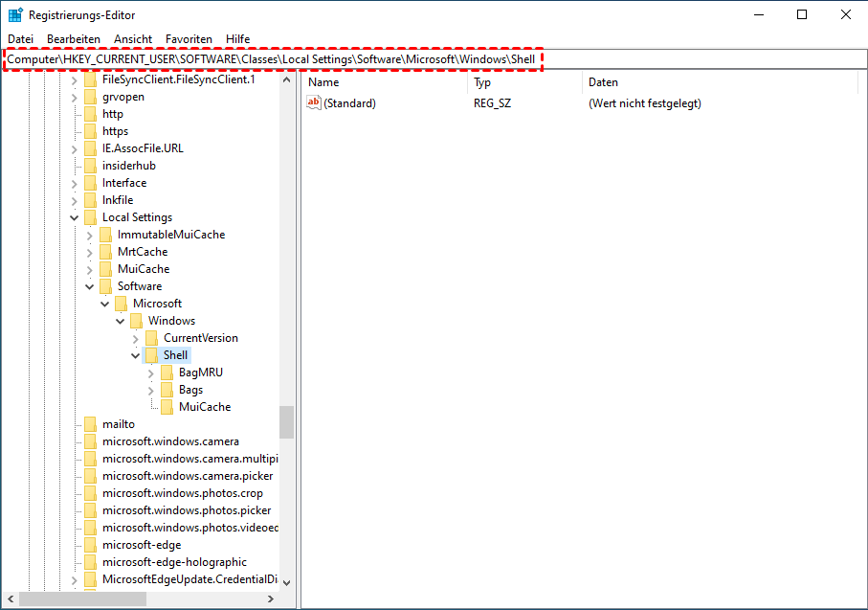
Task: Open the Ansicht menu
Action: [x=133, y=39]
